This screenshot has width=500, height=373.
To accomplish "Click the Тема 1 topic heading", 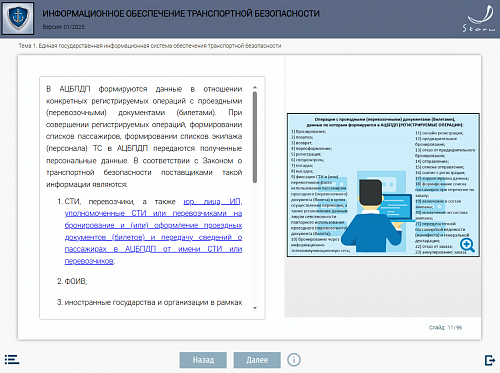I will (150, 46).
